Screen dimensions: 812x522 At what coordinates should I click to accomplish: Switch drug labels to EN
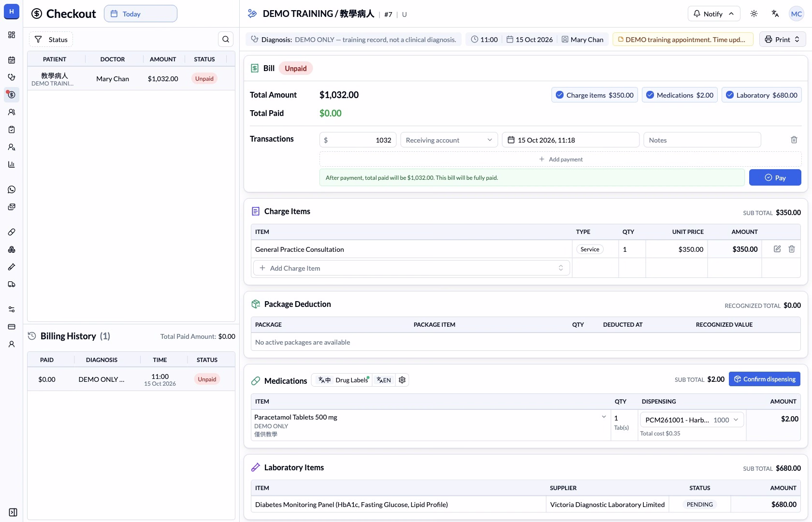(384, 380)
